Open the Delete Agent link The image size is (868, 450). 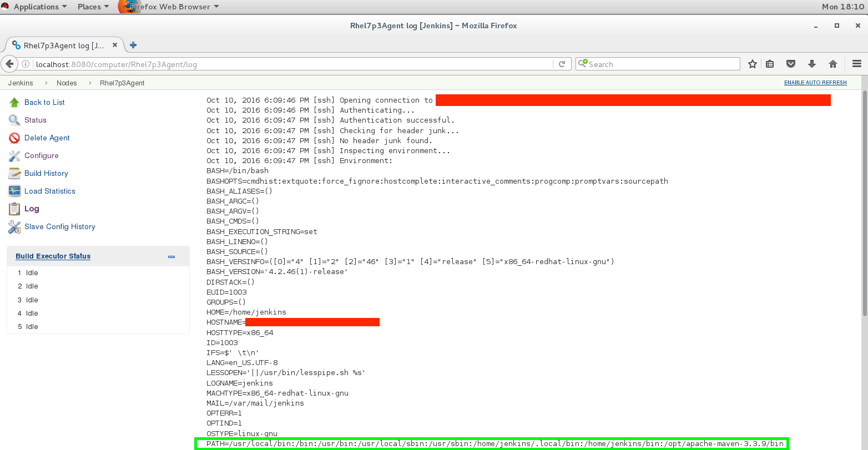click(x=47, y=138)
